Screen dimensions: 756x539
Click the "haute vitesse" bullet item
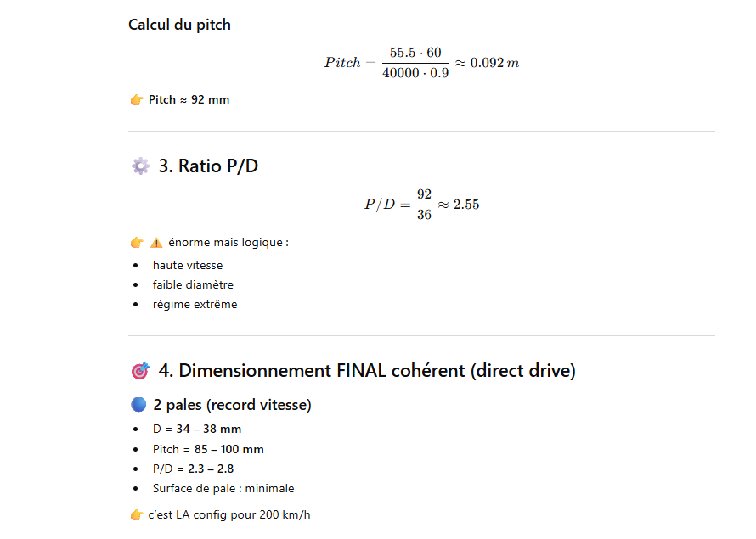188,266
